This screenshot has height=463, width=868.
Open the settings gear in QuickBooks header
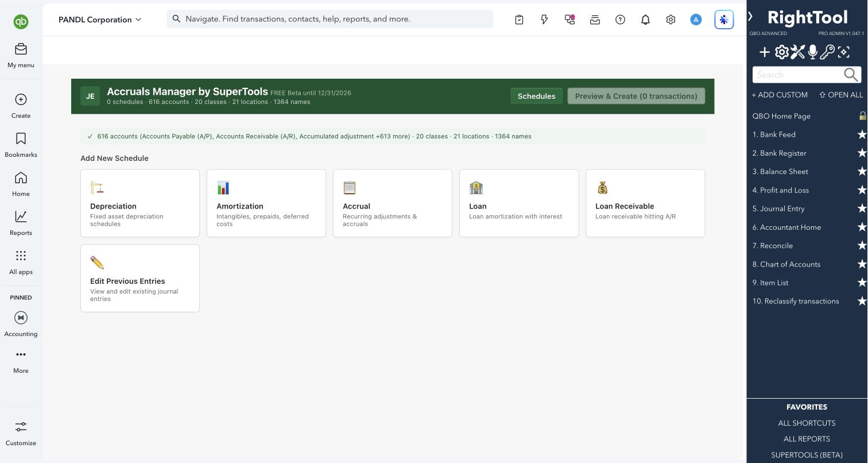pos(671,20)
